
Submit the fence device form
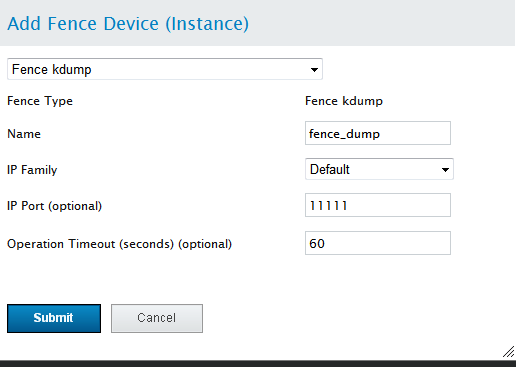[x=54, y=318]
